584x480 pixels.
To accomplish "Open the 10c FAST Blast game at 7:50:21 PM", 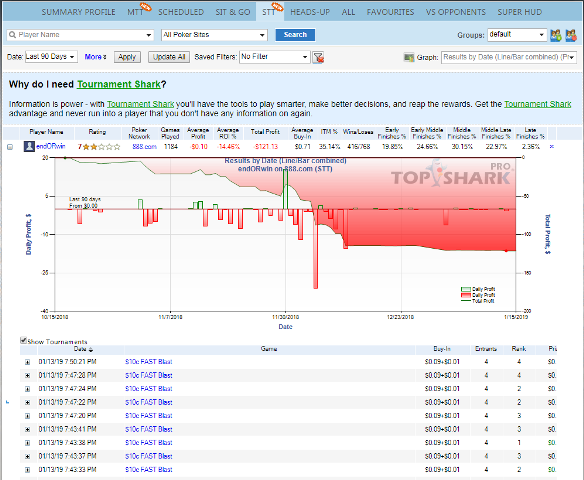I will [149, 362].
